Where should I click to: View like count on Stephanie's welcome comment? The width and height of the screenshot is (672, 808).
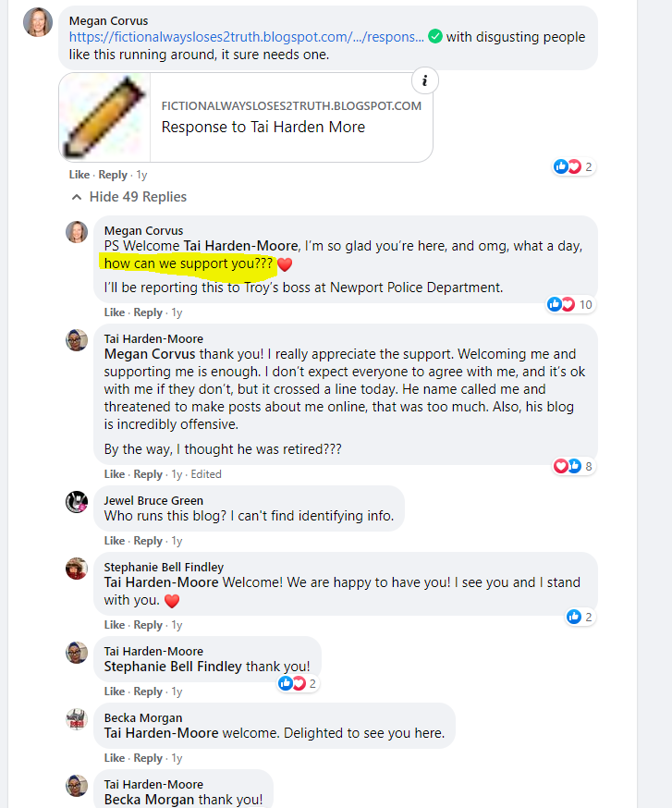(x=580, y=617)
